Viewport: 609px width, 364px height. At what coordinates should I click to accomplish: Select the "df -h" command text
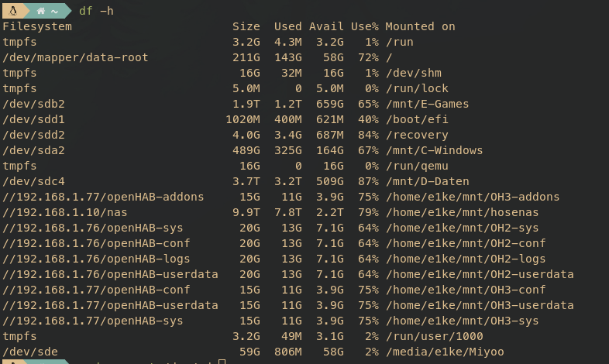[x=96, y=11]
